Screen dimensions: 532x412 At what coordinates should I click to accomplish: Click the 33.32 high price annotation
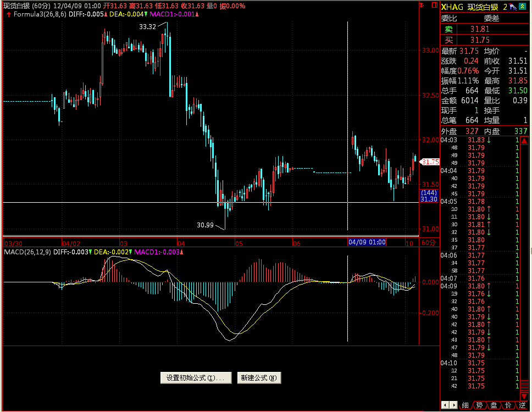147,26
